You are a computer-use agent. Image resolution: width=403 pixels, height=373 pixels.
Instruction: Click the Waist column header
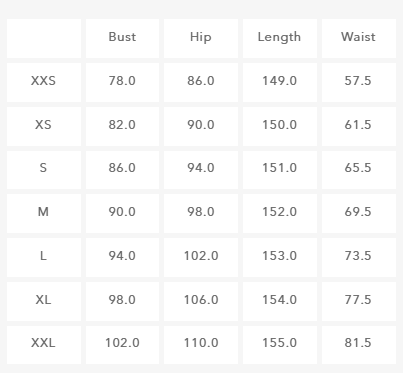tap(358, 37)
